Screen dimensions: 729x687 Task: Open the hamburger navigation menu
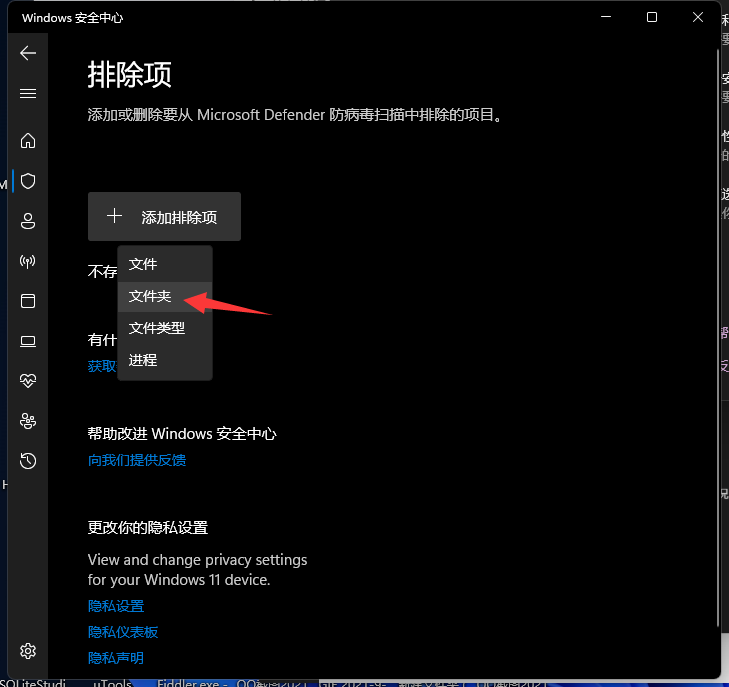point(28,93)
